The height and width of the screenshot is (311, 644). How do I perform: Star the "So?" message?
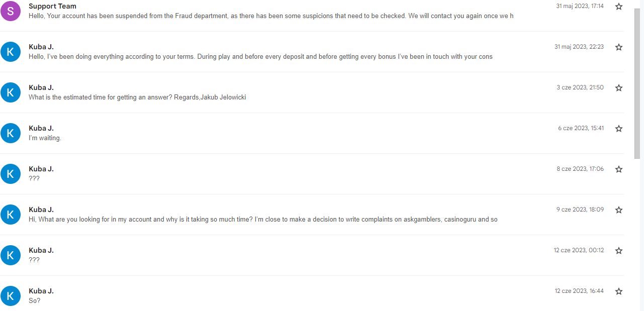pos(619,291)
